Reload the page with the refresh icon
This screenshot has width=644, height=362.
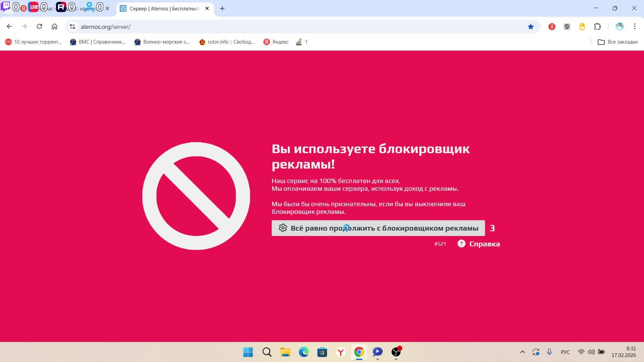(40, 26)
